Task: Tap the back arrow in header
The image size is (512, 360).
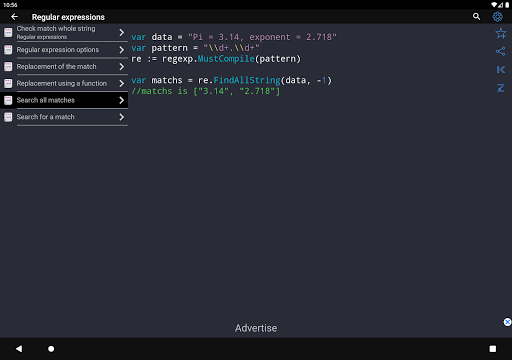Action: coord(14,17)
